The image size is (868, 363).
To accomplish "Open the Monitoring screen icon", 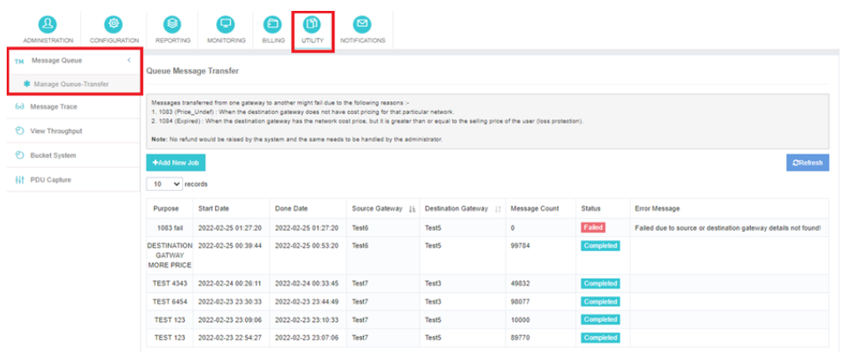I will click(226, 24).
